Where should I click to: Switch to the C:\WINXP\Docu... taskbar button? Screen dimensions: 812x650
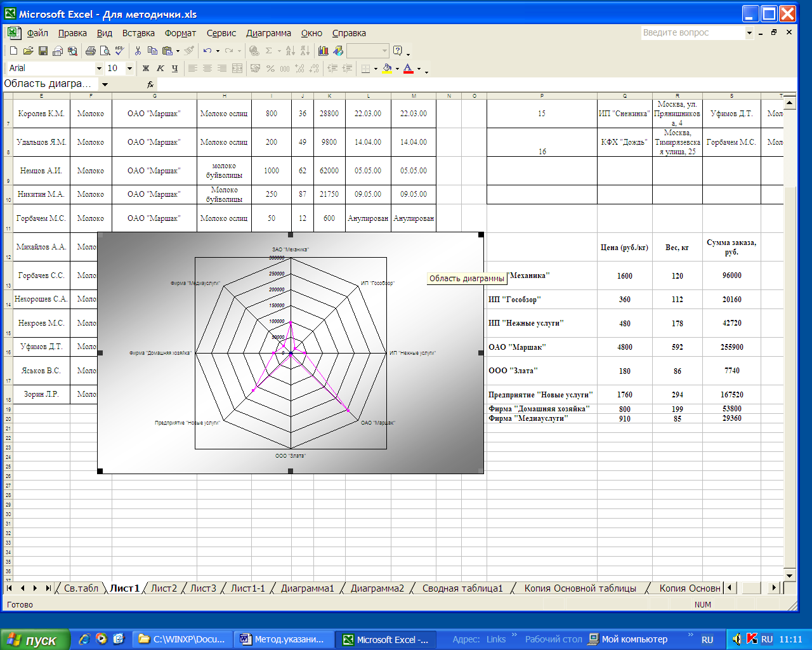click(x=181, y=639)
